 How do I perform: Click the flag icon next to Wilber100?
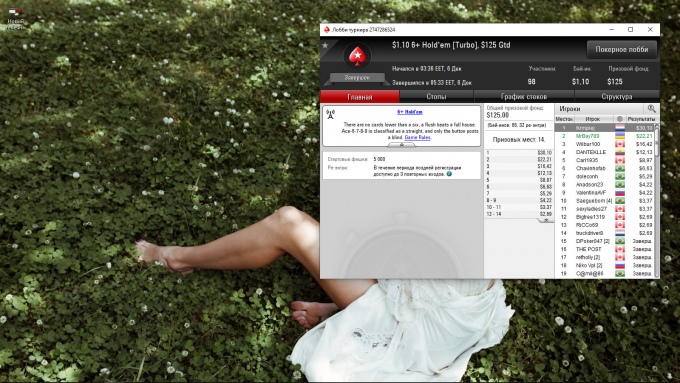coord(620,144)
